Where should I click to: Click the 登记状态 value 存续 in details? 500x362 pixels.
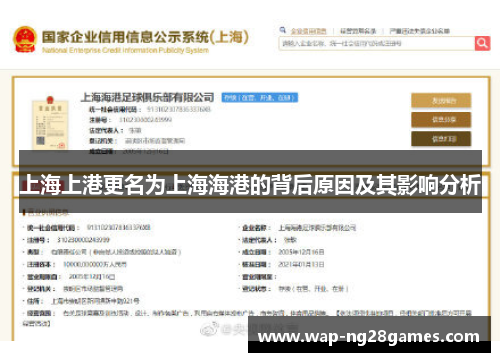pos(313,289)
